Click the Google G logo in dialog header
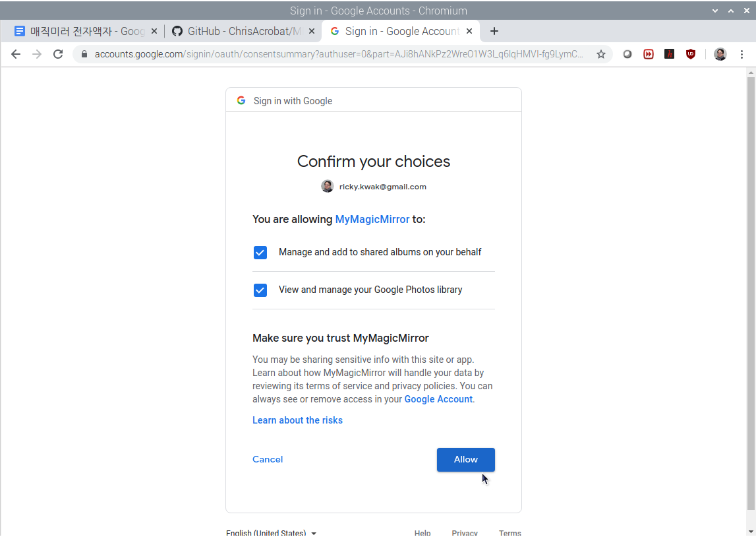 pyautogui.click(x=241, y=100)
